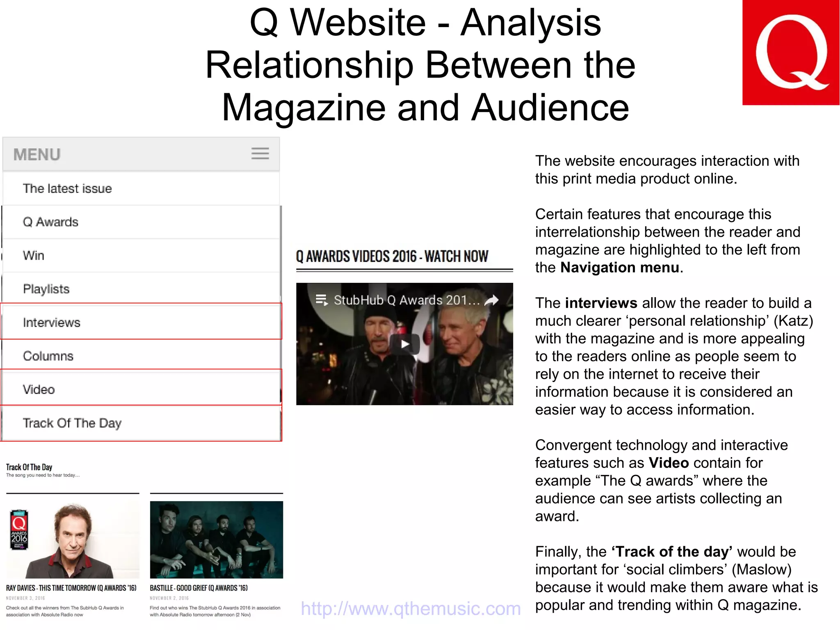840x630 pixels.
Task: Open Ray Davies This Time Tomorrow headline
Action: 71,588
